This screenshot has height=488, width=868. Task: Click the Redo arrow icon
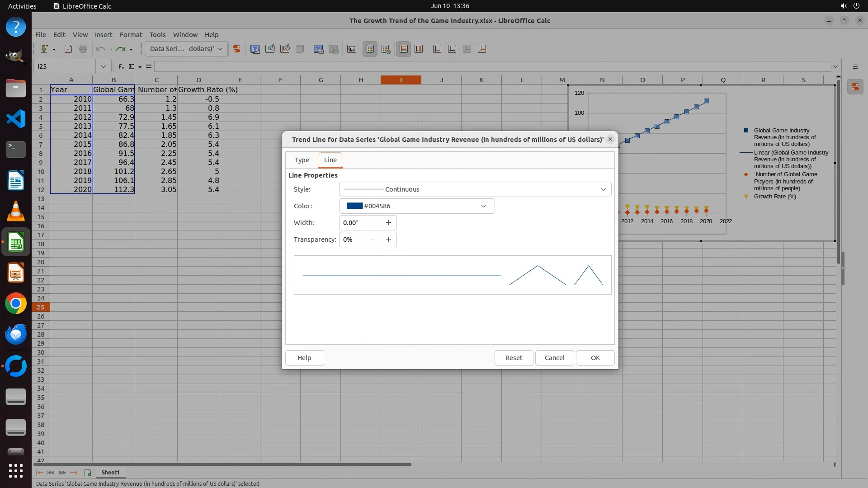(x=120, y=49)
